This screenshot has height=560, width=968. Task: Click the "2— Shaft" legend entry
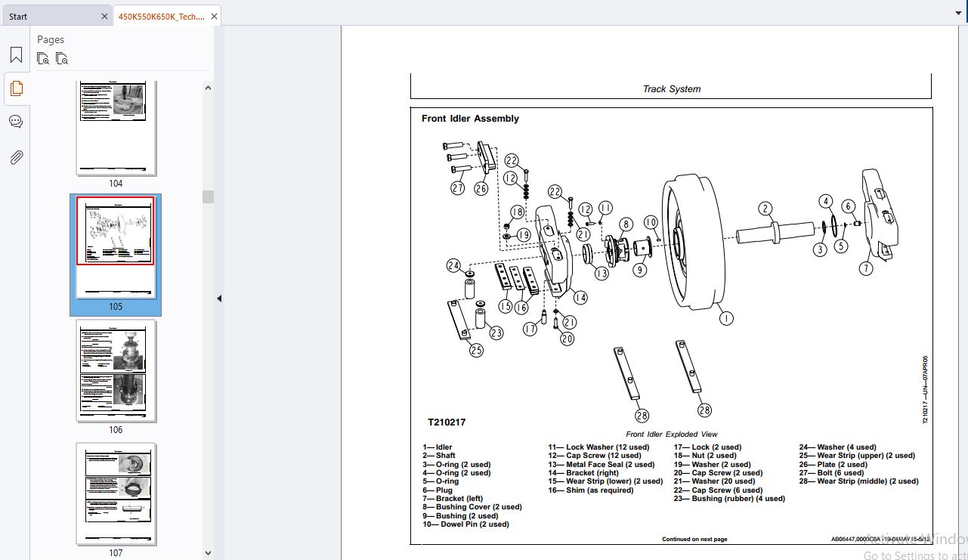pyautogui.click(x=439, y=456)
